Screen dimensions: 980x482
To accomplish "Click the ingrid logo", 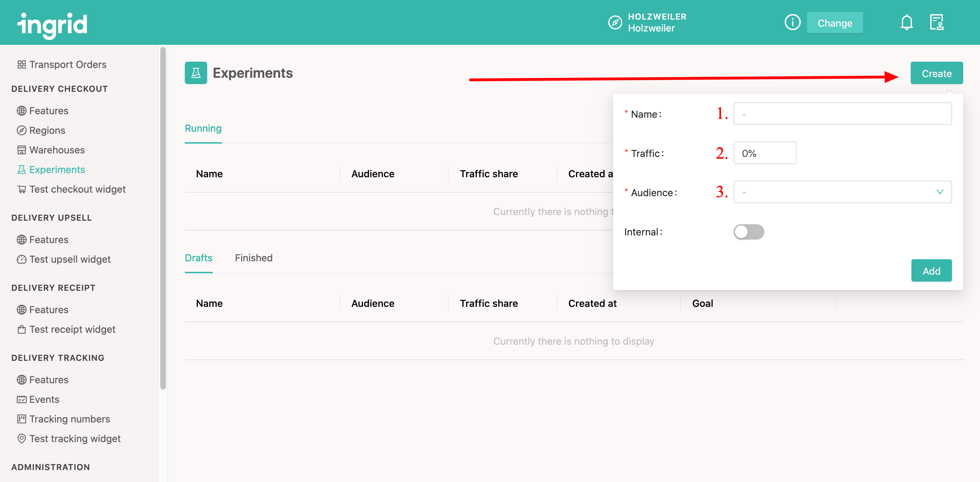I will point(52,25).
